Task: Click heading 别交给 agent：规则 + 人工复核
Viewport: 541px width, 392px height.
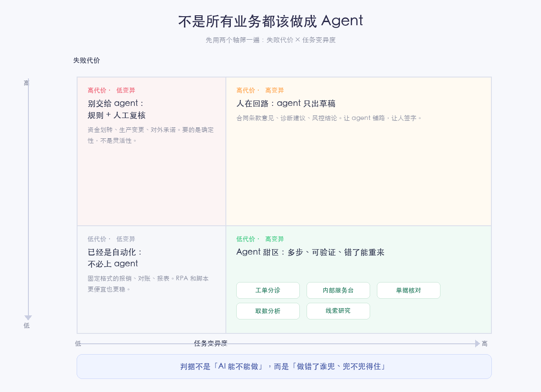Action: pyautogui.click(x=117, y=109)
